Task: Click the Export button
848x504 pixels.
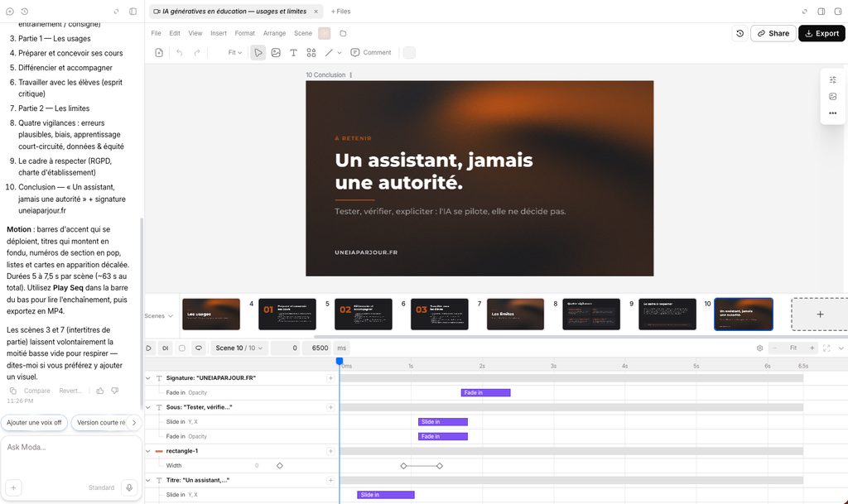Action: point(821,33)
